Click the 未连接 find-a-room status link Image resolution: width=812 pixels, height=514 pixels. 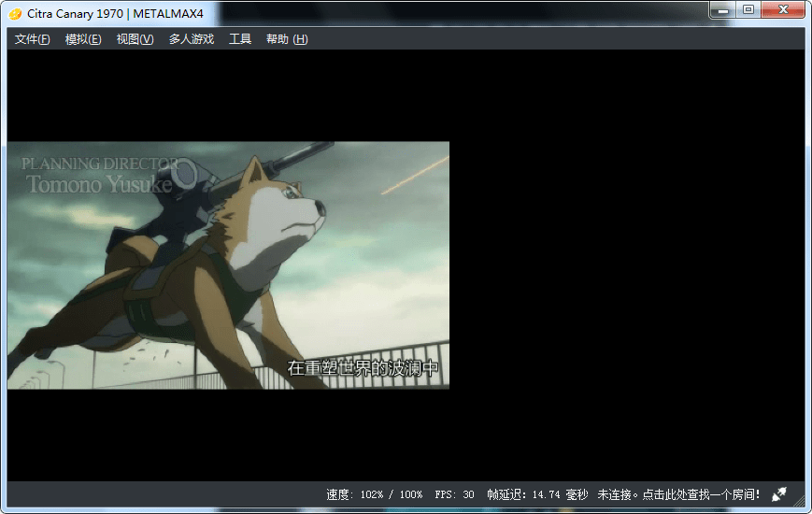pos(678,494)
